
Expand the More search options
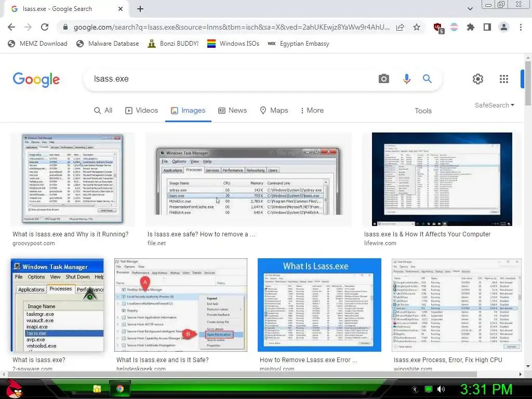click(x=312, y=111)
